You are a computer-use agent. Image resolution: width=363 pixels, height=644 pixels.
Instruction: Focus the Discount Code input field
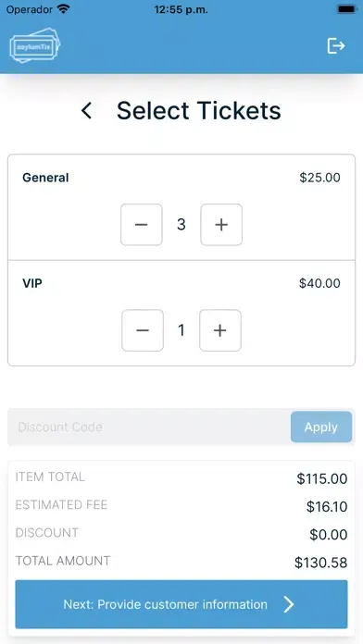[x=149, y=427]
